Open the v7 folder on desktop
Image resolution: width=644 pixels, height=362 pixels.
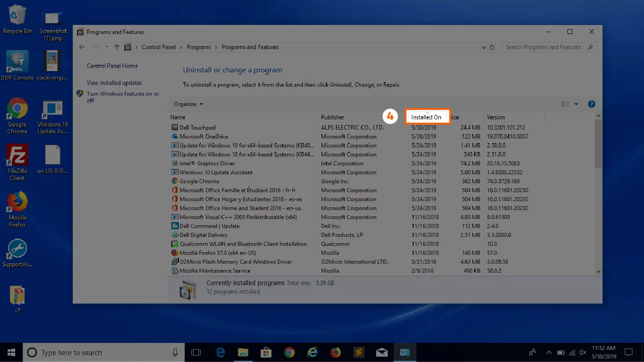coord(17,299)
